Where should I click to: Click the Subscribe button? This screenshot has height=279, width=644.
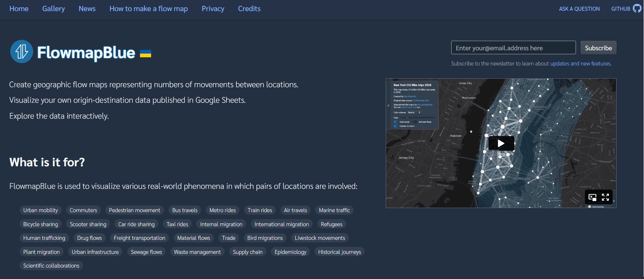point(598,48)
